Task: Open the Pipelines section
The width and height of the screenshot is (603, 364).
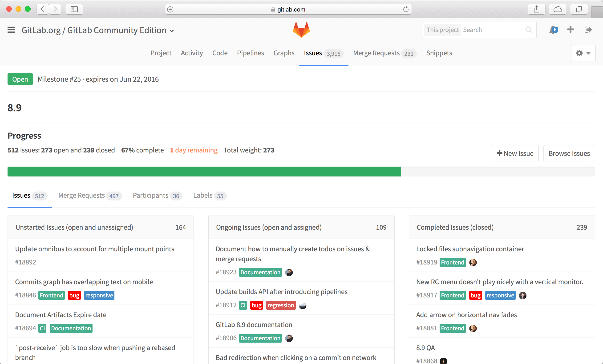Action: 250,53
